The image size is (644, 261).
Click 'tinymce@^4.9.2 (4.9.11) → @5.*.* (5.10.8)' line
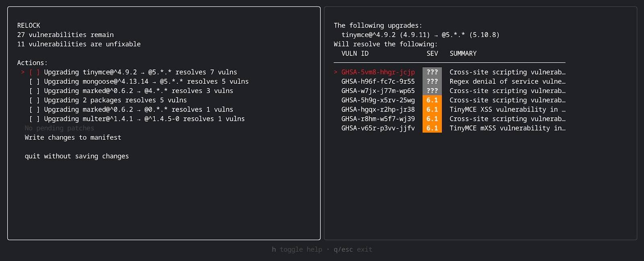point(421,35)
